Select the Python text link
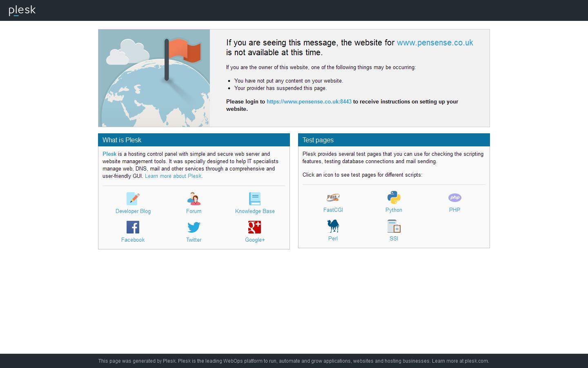This screenshot has width=588, height=368. [x=394, y=210]
